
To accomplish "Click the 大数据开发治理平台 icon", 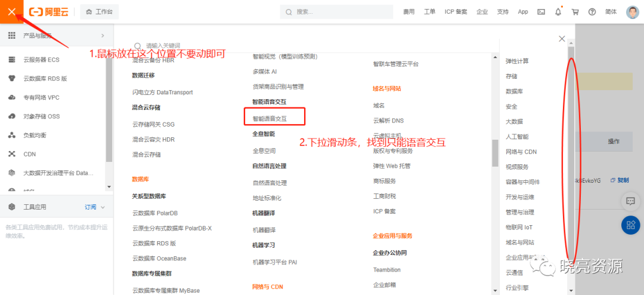I will [12, 173].
